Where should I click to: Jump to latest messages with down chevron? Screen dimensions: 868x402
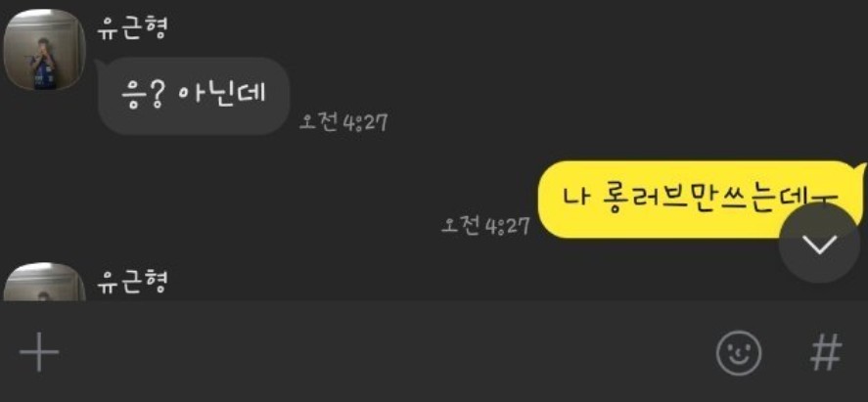click(819, 244)
